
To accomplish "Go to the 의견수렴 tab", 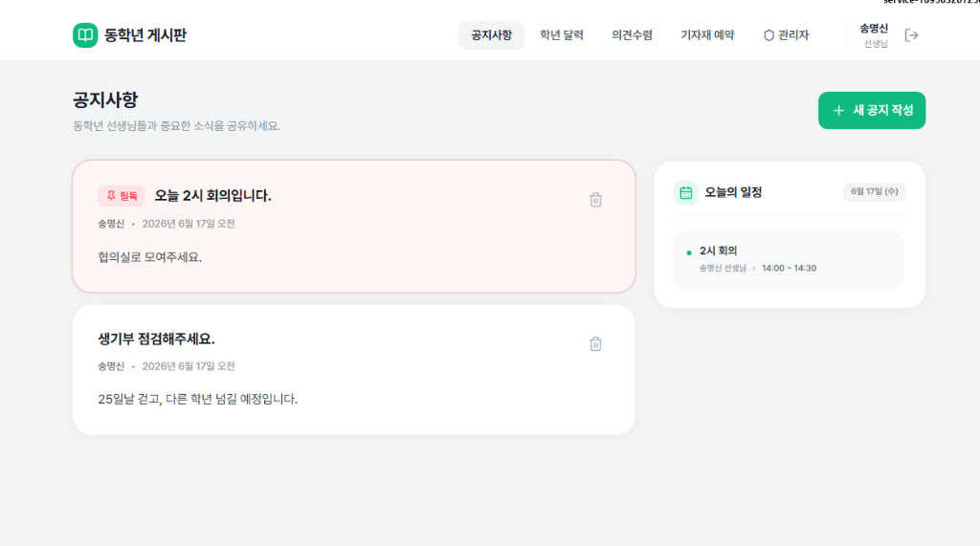I will pyautogui.click(x=632, y=35).
